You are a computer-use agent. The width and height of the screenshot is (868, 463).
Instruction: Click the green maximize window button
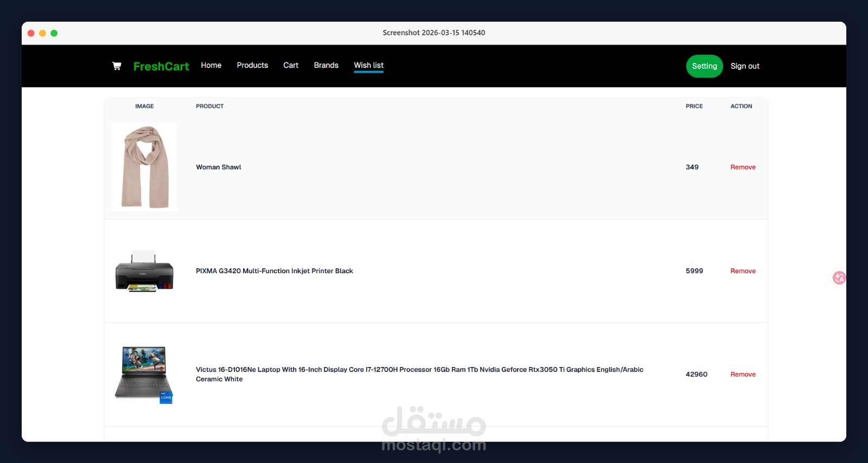(x=54, y=33)
